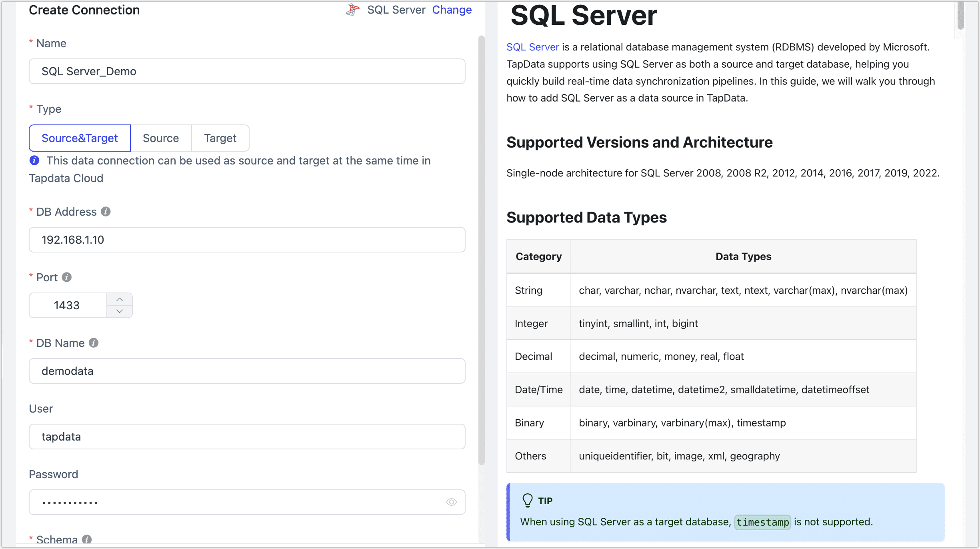The image size is (980, 549).
Task: Click the Change link to switch connectors
Action: click(x=452, y=10)
